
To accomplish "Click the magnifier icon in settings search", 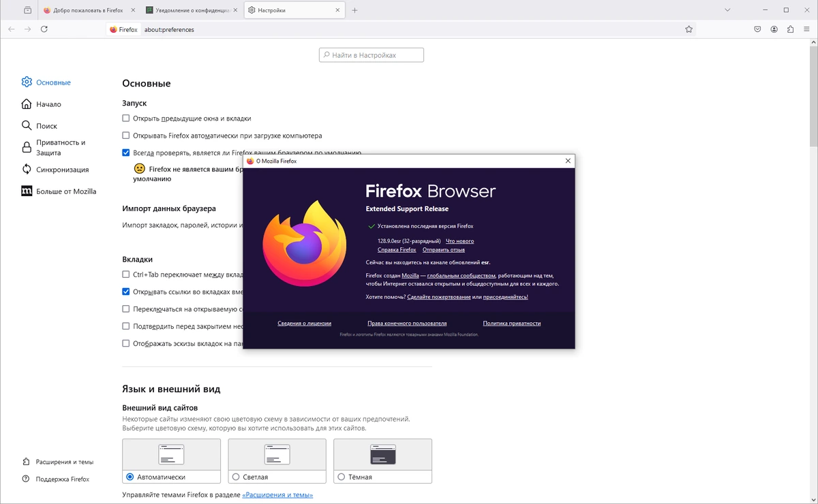I will [327, 55].
